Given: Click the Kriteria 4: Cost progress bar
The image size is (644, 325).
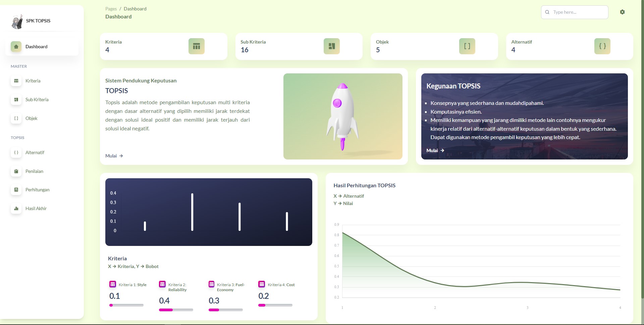Looking at the screenshot, I should click(x=275, y=305).
